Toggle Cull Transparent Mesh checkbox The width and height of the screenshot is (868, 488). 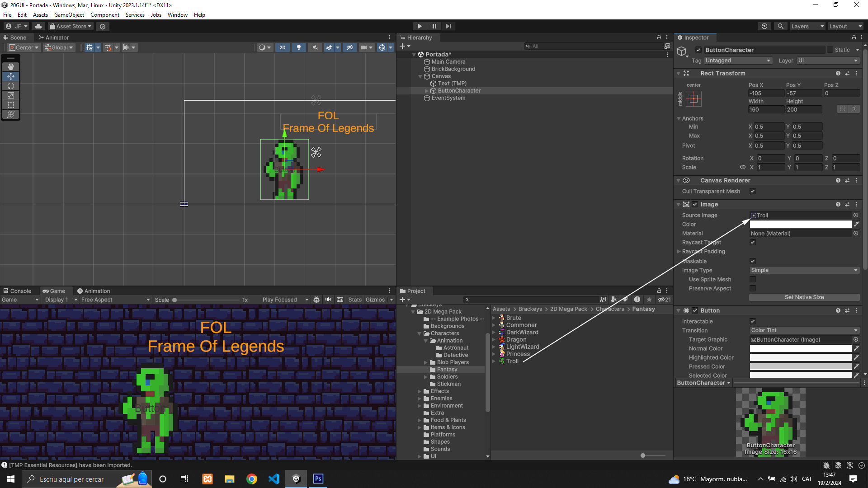click(x=753, y=191)
